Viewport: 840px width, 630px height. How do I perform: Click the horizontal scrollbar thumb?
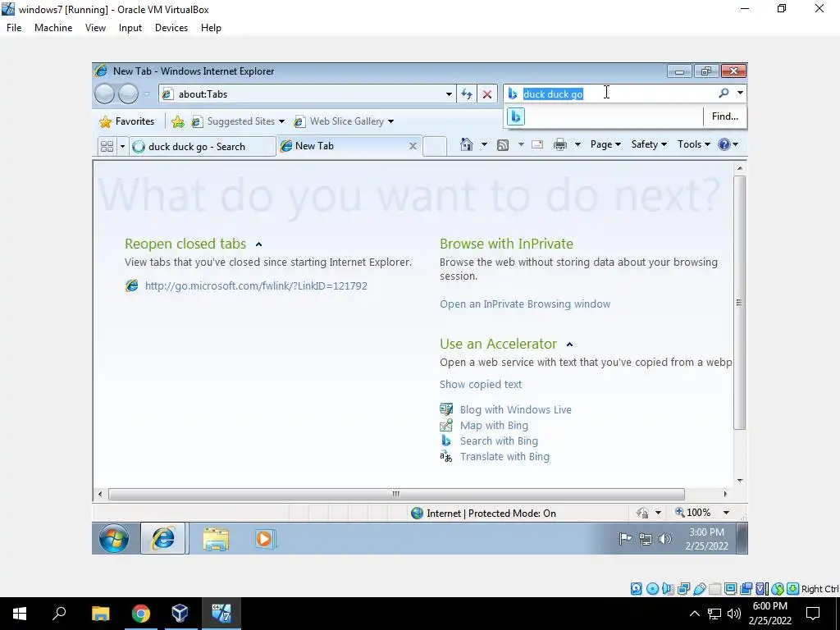point(396,494)
